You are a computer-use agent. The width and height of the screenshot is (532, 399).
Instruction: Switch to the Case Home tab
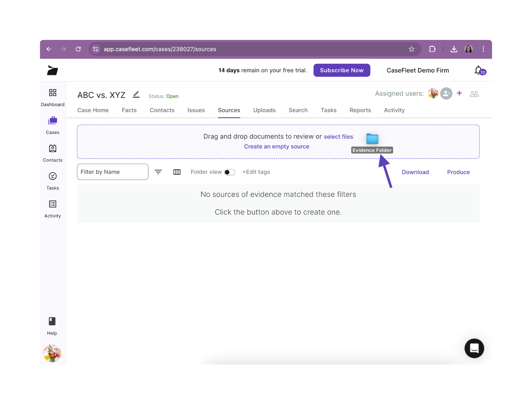tap(93, 110)
